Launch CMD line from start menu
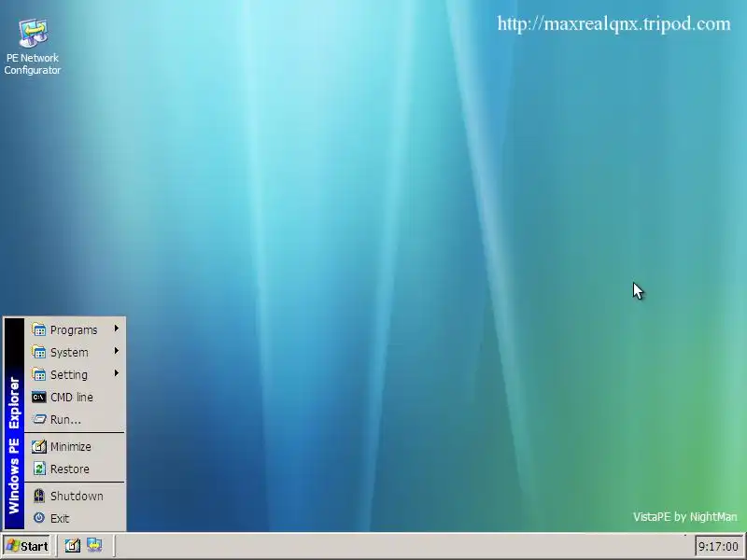Screen dimensions: 747x560 (x=75, y=397)
